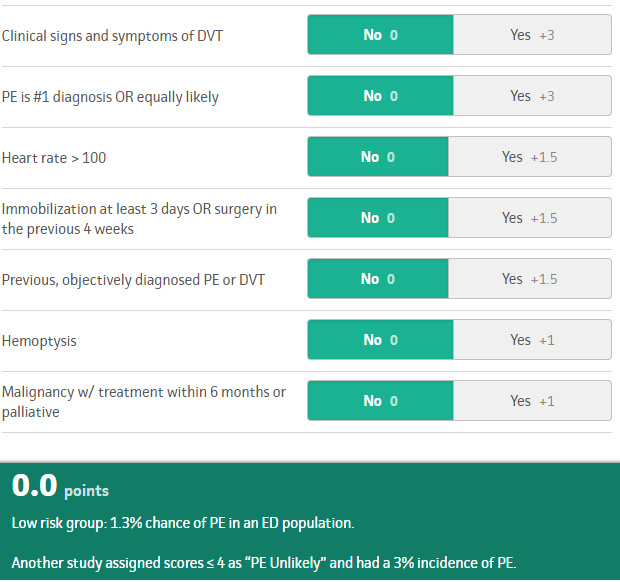Choose No for malignancy with treatment
This screenshot has height=582, width=620.
380,401
